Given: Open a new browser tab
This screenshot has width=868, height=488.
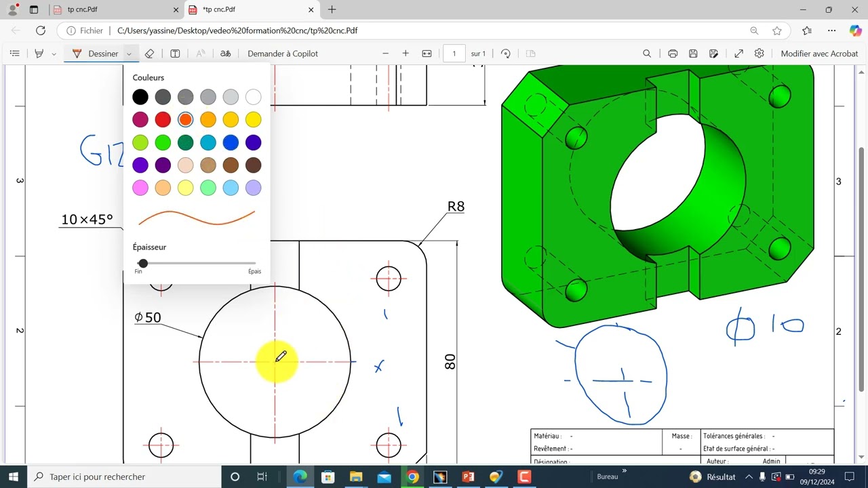Looking at the screenshot, I should point(332,9).
